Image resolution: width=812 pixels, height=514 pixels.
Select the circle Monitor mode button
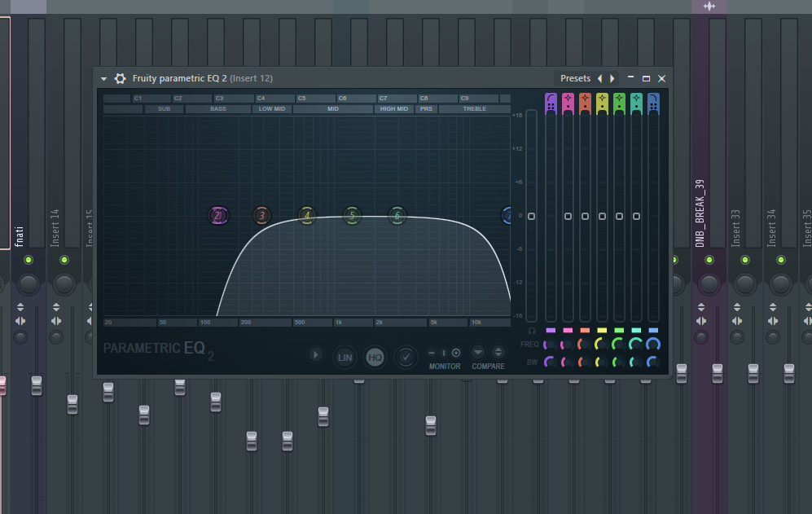[456, 353]
